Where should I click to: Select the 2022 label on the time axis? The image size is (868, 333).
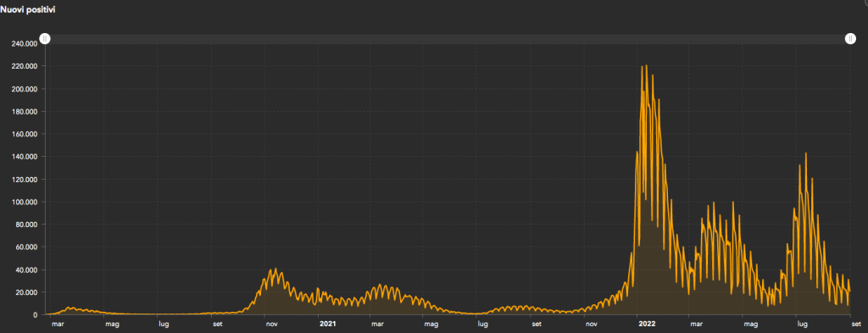(x=645, y=323)
